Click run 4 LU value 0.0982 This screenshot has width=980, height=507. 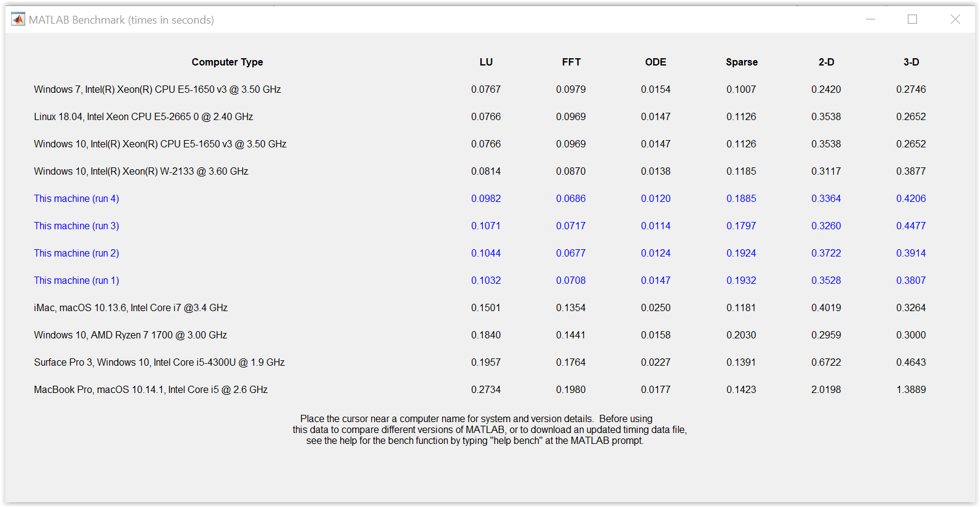tap(486, 198)
